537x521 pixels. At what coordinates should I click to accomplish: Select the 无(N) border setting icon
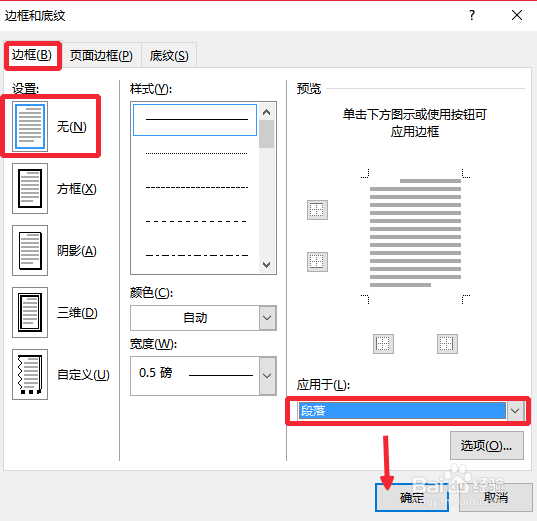(30, 126)
